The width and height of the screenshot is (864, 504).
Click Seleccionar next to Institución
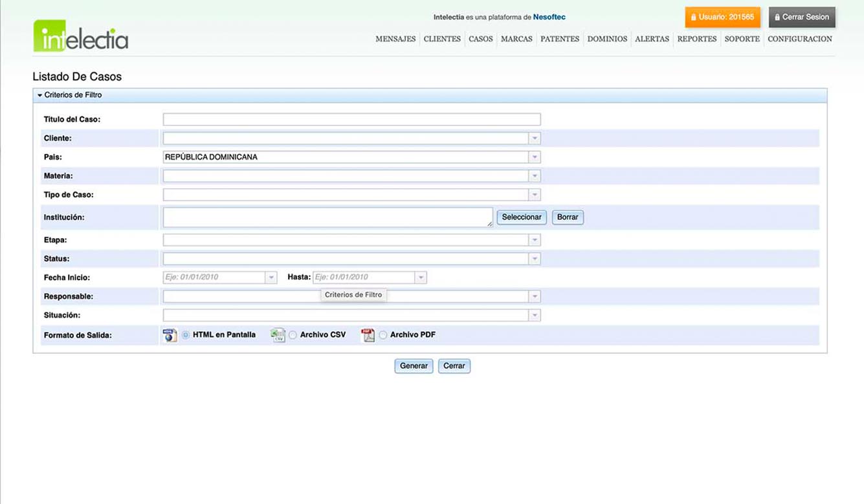[x=521, y=217]
